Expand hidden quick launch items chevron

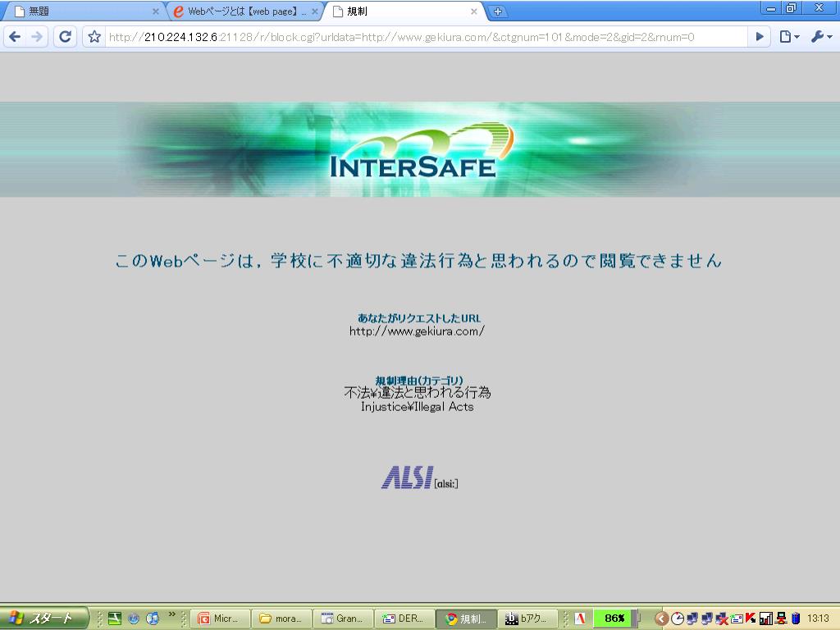pyautogui.click(x=171, y=614)
